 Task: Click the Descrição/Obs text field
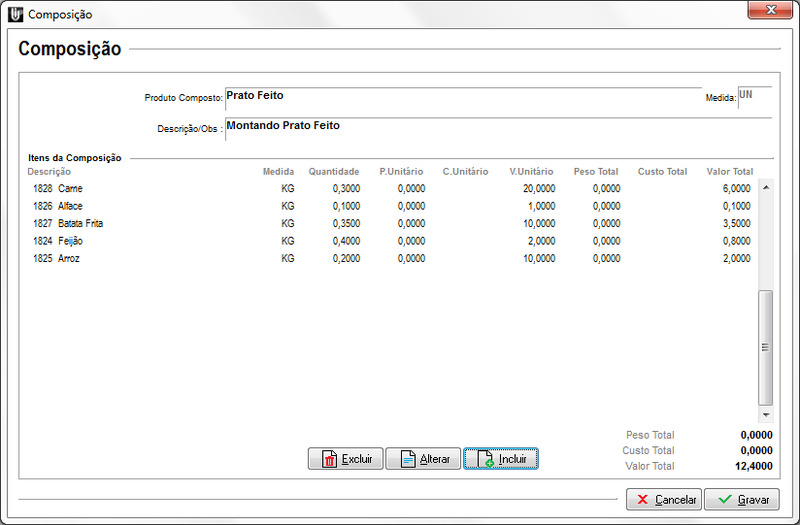coord(495,127)
